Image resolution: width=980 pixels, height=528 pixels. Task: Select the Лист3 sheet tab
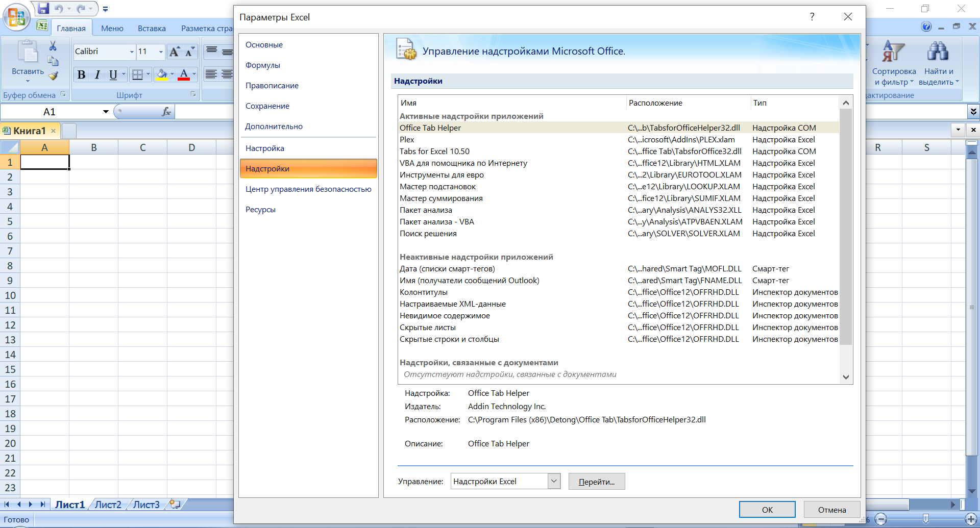(146, 505)
